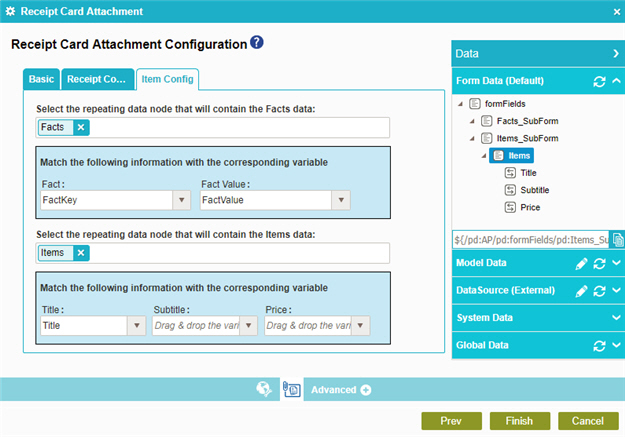Select Subtitle variable in Form Data tree
This screenshot has height=437, width=625.
tap(535, 190)
